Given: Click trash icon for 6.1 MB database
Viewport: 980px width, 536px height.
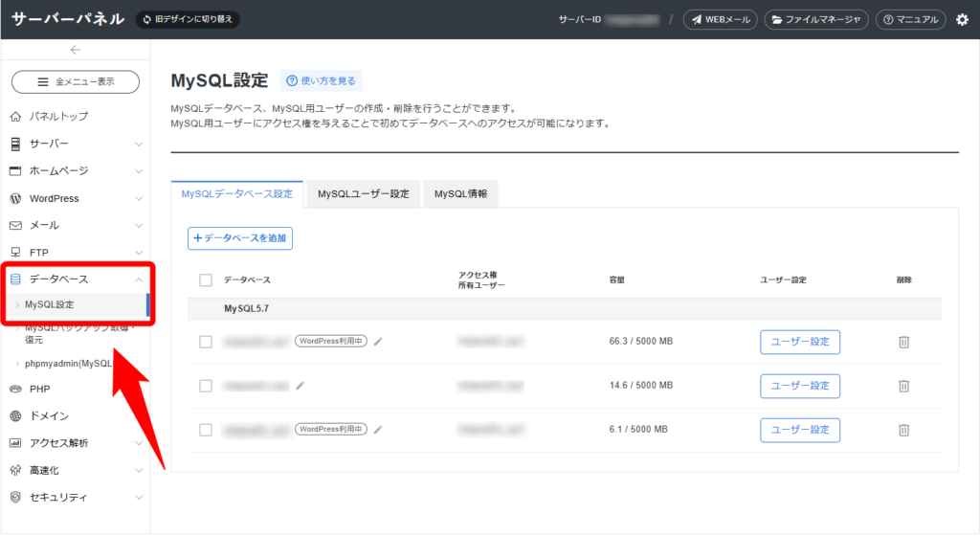Looking at the screenshot, I should pyautogui.click(x=903, y=430).
